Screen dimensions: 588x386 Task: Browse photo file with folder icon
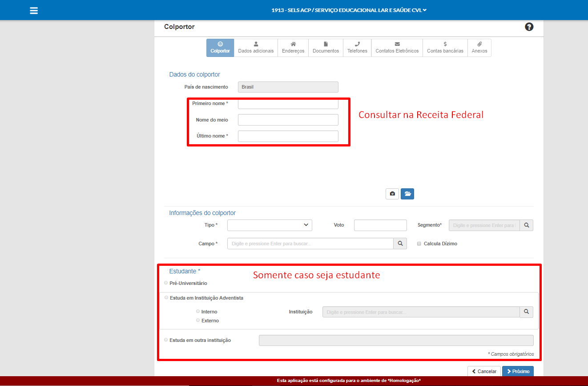coord(407,194)
